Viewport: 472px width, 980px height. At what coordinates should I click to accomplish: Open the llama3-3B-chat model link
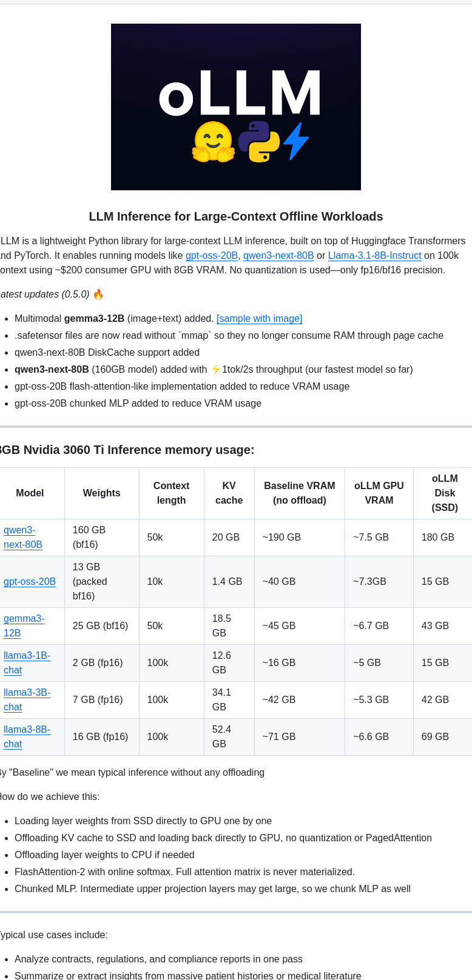pos(27,700)
